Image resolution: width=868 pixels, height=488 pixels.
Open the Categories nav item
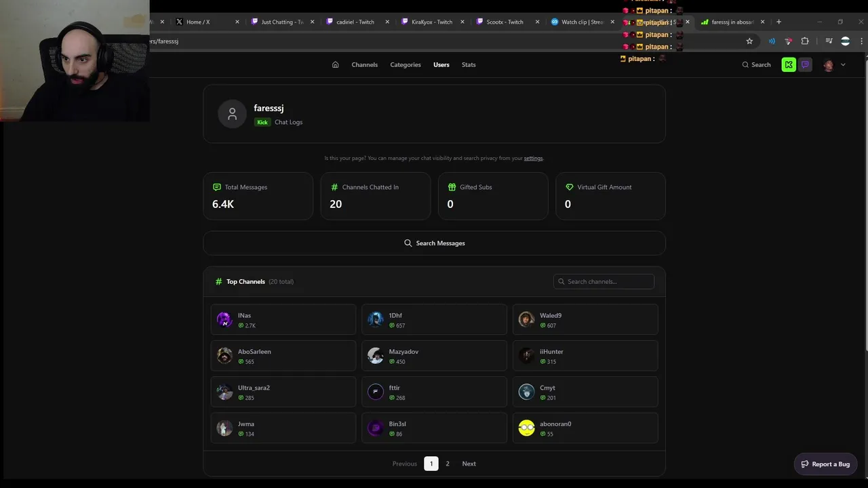[406, 64]
